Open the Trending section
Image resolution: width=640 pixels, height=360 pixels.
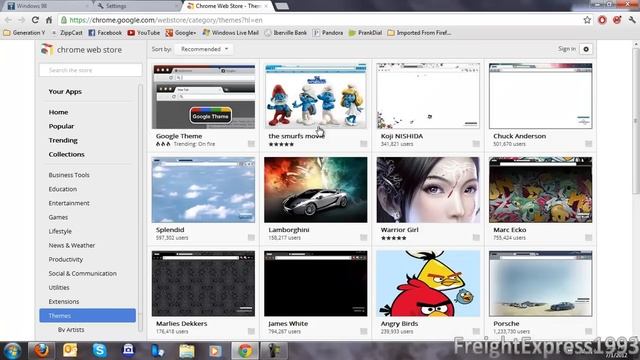tap(63, 140)
